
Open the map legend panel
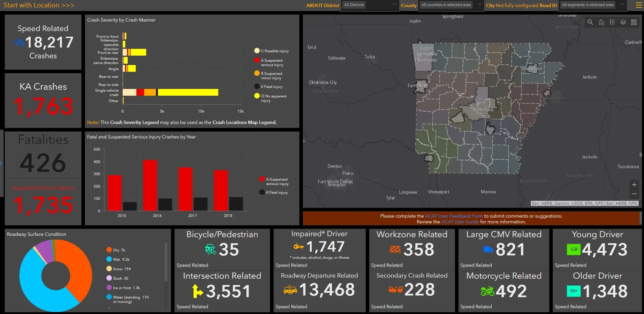[612, 22]
